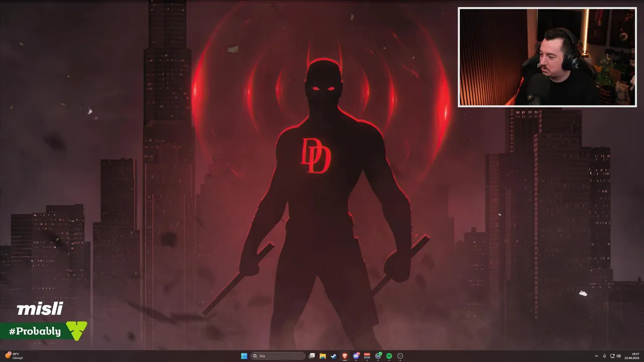This screenshot has width=644, height=362.
Task: Open the weather widget showing 26°C
Action: 14,356
